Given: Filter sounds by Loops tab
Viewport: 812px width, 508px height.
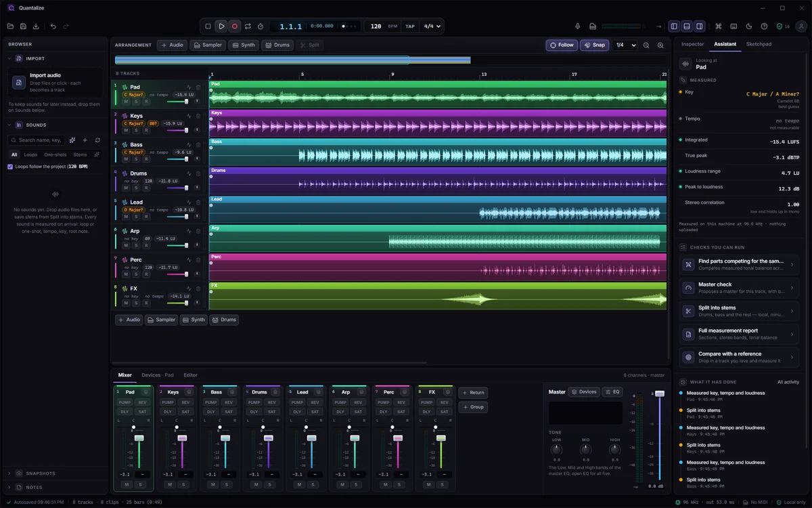Looking at the screenshot, I should (30, 154).
